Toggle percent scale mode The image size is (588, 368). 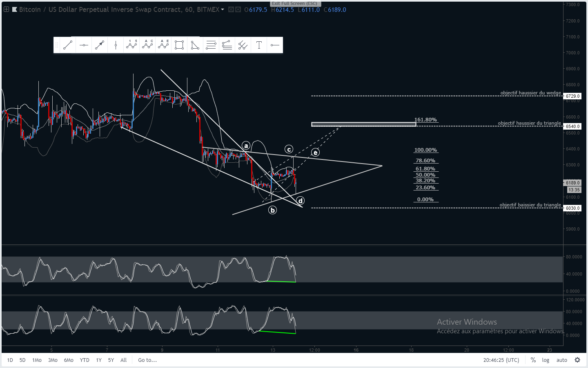point(533,360)
